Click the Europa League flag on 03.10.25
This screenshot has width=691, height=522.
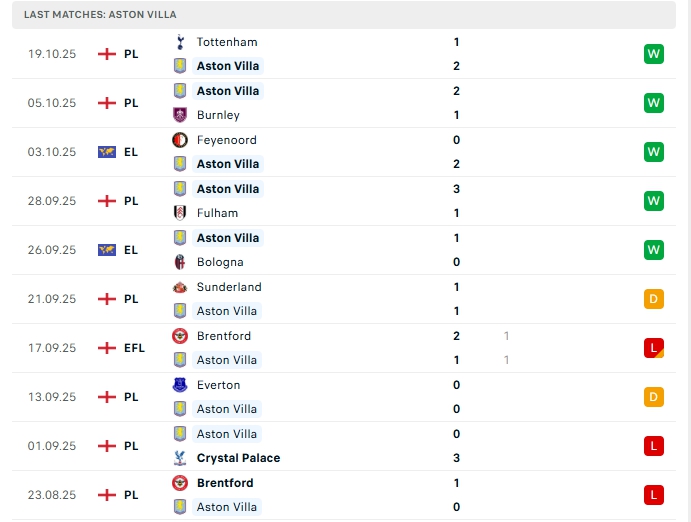click(107, 152)
